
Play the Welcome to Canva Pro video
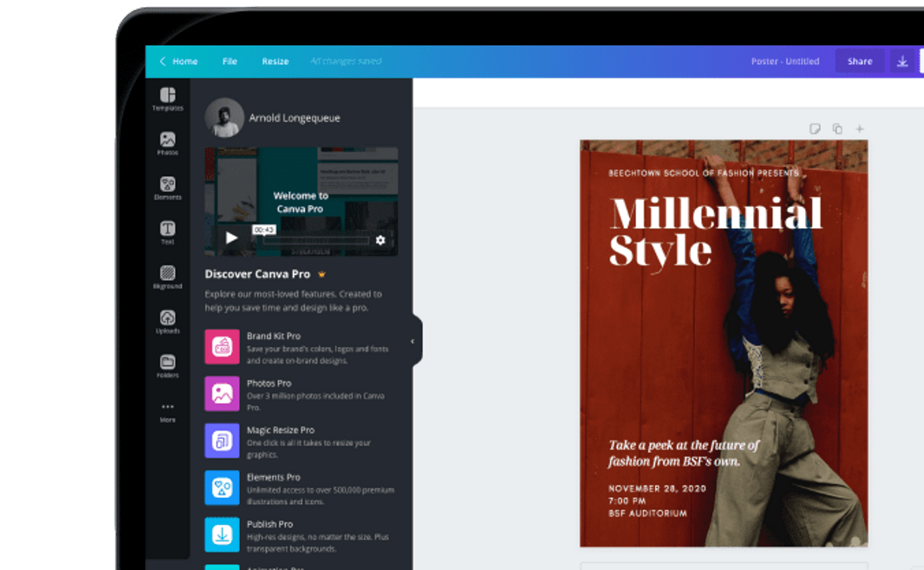point(231,238)
